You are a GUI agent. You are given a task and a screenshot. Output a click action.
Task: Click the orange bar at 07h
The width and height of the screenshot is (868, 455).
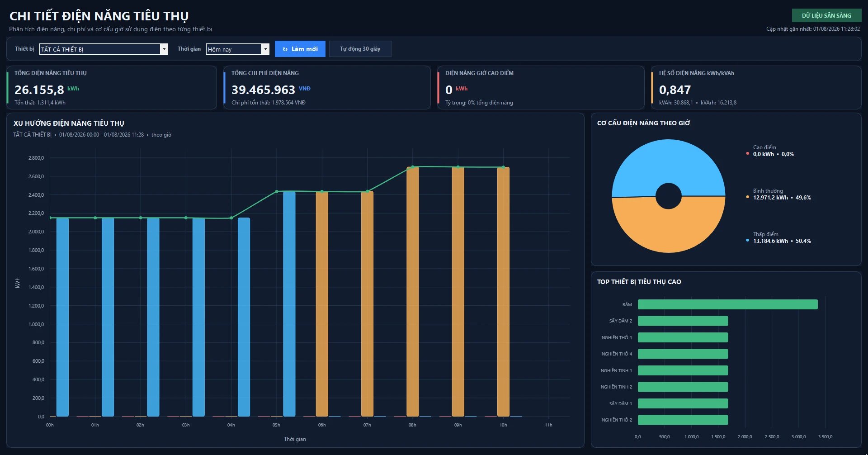[367, 304]
